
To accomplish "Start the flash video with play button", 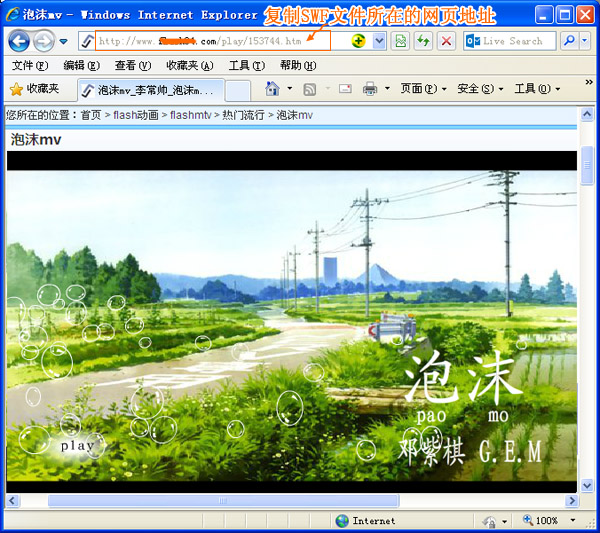I will click(77, 446).
